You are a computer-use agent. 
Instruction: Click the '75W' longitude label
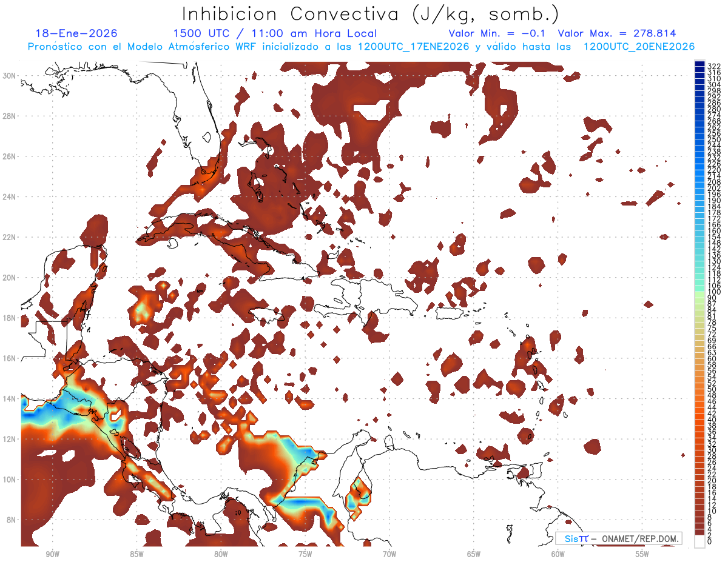[305, 554]
